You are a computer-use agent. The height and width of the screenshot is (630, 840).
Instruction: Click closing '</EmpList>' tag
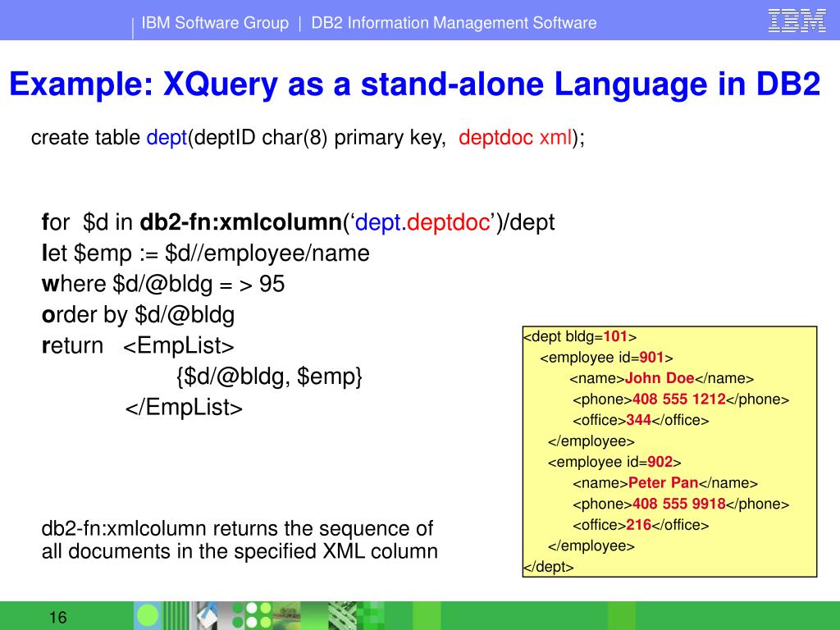coord(184,407)
